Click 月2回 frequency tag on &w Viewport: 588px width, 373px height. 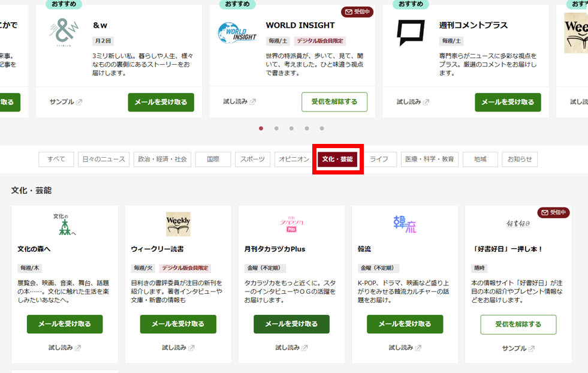[103, 41]
